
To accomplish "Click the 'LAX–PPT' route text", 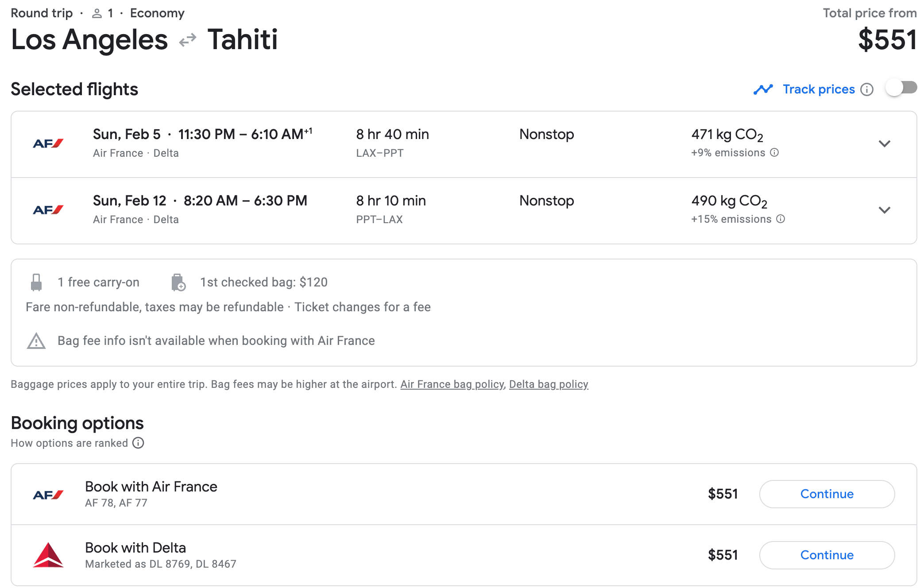I will [x=379, y=153].
